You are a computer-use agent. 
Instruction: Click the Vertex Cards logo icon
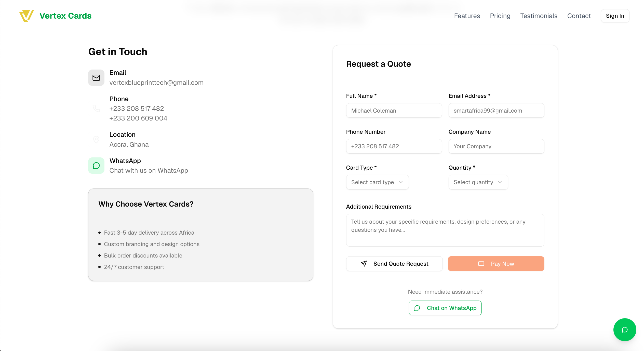pyautogui.click(x=26, y=16)
